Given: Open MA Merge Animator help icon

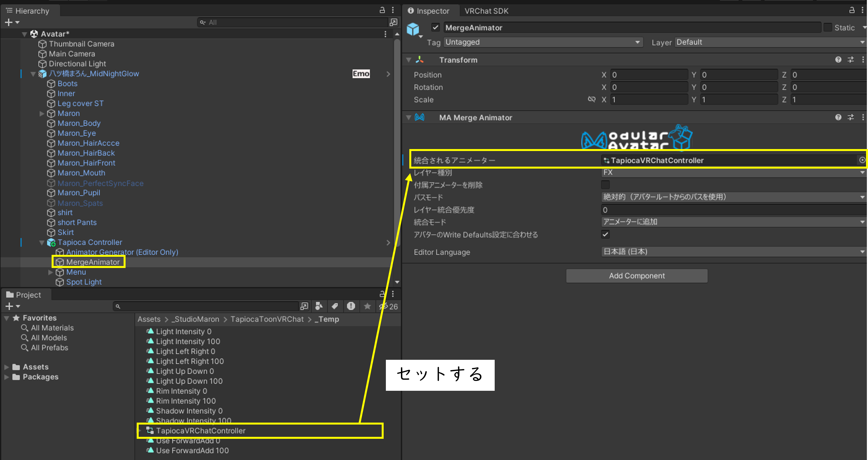Looking at the screenshot, I should pos(838,117).
